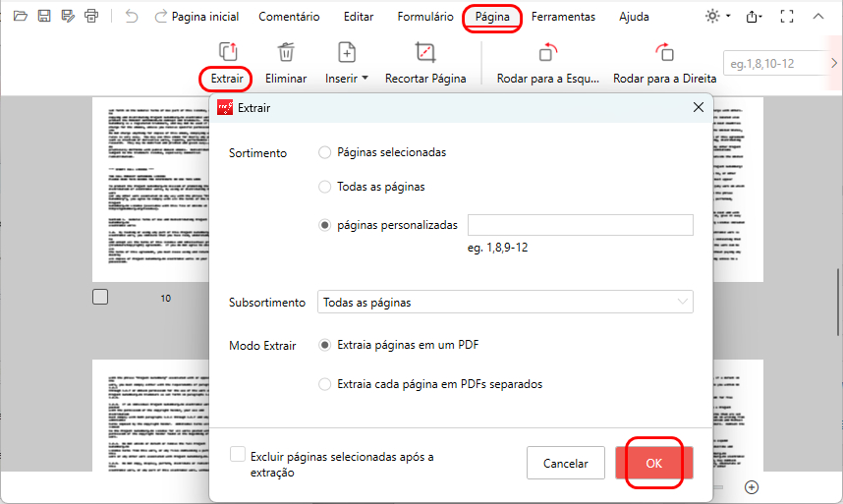The image size is (843, 504).
Task: Click the share export icon
Action: pos(752,17)
